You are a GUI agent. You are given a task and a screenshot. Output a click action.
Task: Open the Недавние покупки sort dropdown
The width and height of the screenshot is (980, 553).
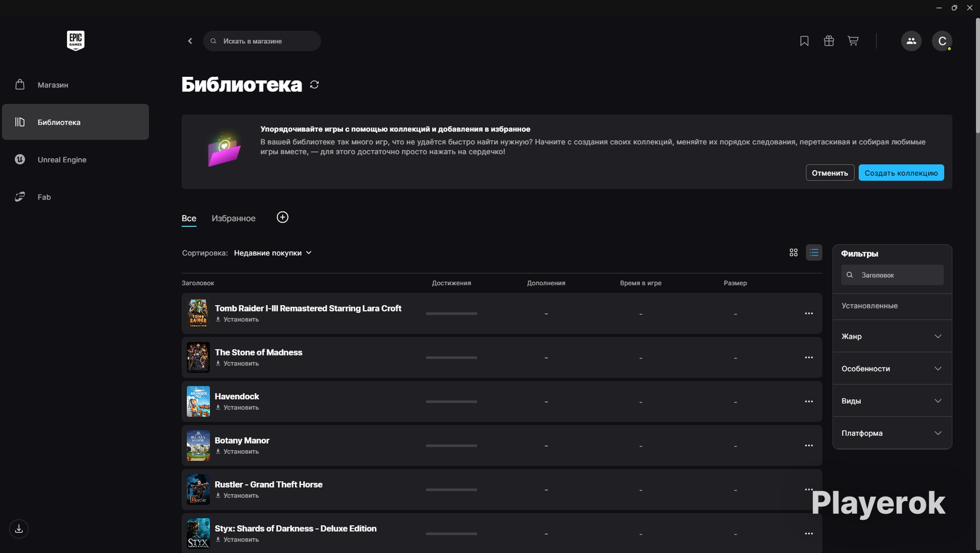273,253
